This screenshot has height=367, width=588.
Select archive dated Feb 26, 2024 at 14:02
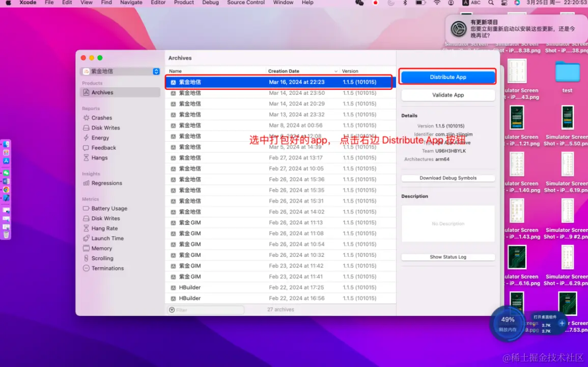281,212
